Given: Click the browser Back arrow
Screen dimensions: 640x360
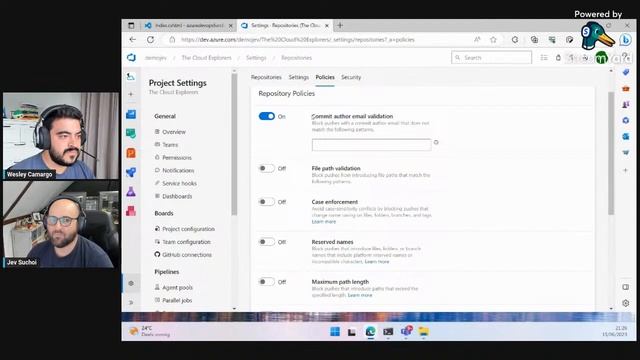Looking at the screenshot, I should click(133, 40).
